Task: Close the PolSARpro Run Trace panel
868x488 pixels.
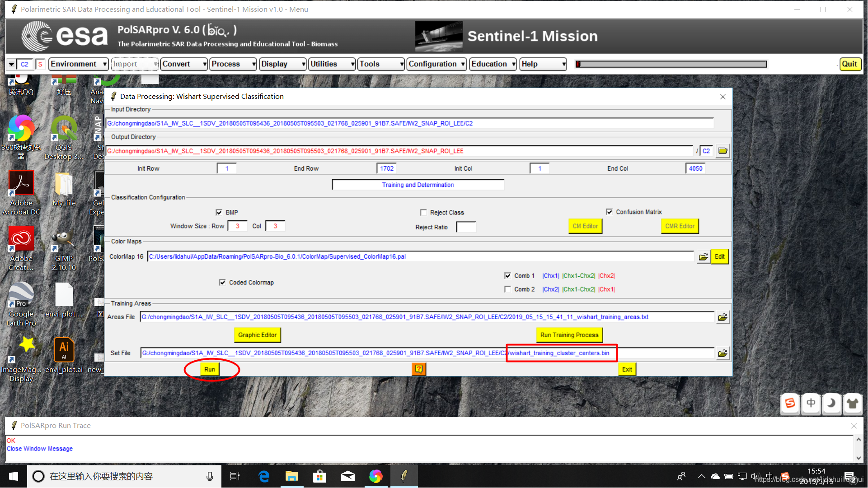Action: pyautogui.click(x=854, y=426)
